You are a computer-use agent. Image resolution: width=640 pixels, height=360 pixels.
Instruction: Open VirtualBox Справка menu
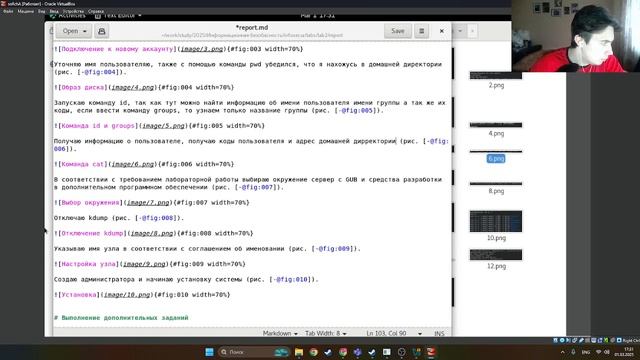tap(96, 11)
